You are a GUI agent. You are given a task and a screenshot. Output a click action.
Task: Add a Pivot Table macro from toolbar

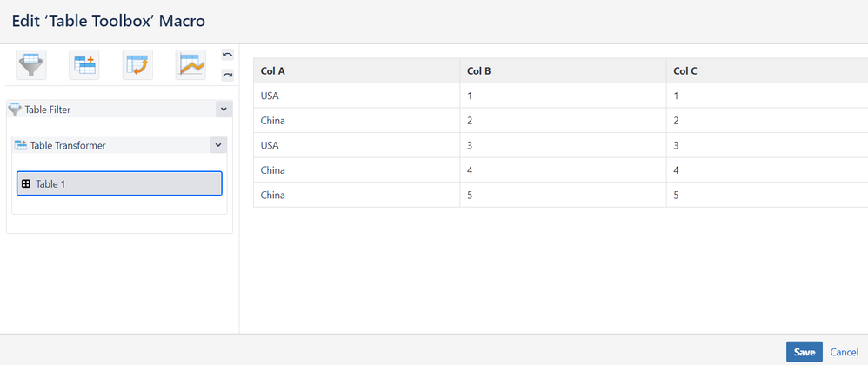(x=137, y=64)
